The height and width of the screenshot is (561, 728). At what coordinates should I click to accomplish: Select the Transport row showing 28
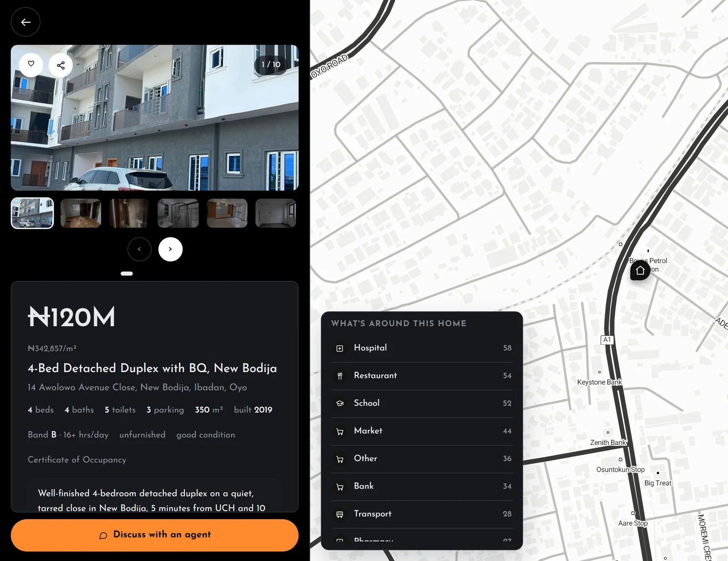pos(422,515)
